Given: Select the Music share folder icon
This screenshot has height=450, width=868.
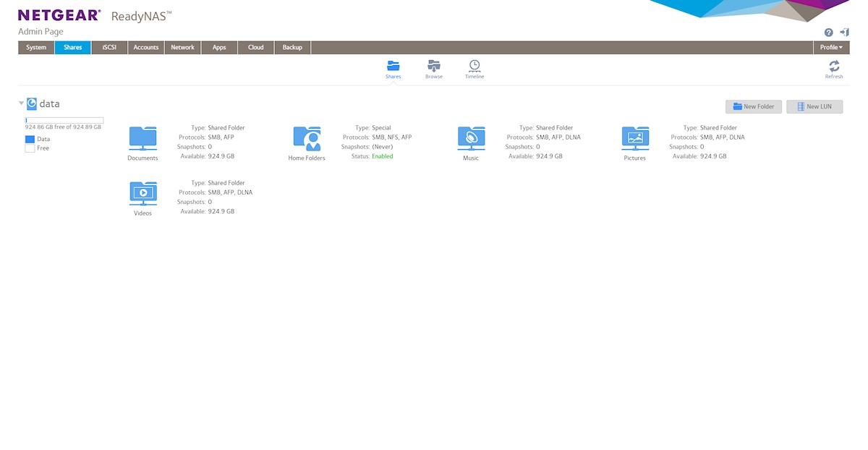Looking at the screenshot, I should [x=471, y=138].
